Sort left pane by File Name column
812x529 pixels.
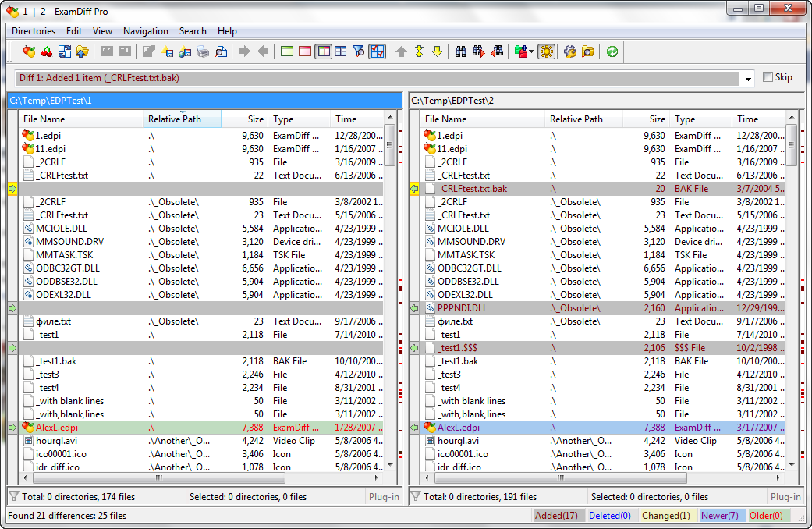81,119
